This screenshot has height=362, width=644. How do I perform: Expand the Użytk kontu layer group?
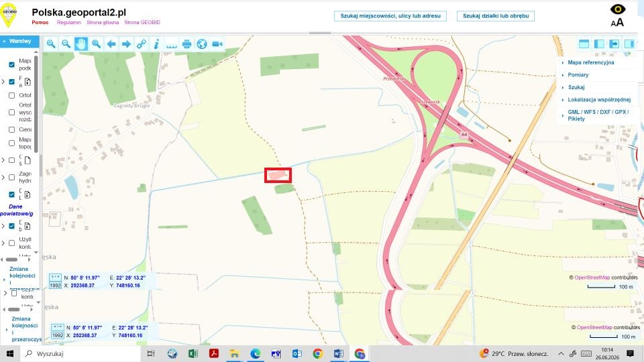tap(3, 243)
